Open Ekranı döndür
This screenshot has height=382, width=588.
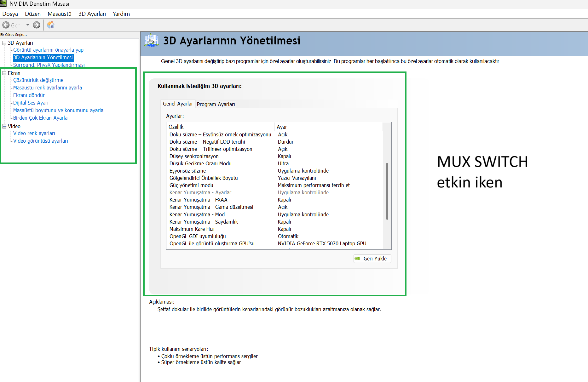(x=29, y=95)
